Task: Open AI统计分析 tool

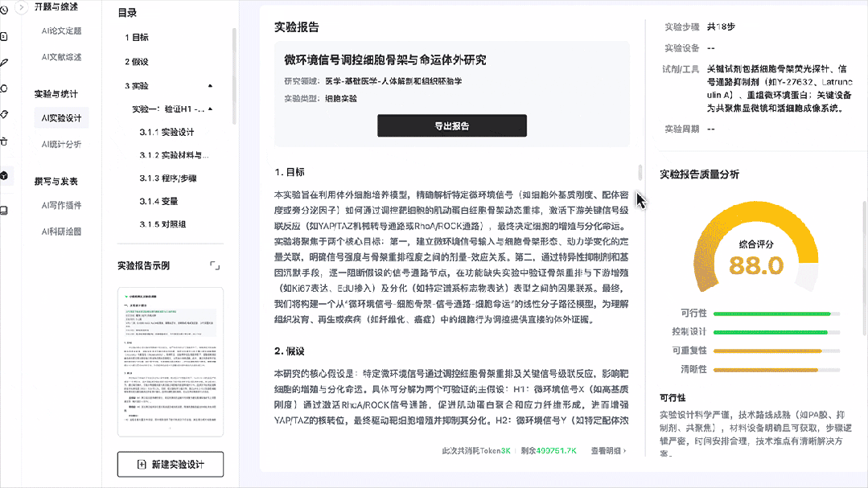Action: pos(61,144)
